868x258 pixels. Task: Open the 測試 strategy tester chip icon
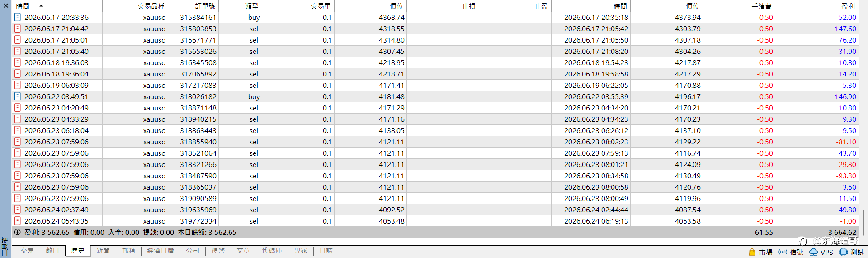pos(844,252)
